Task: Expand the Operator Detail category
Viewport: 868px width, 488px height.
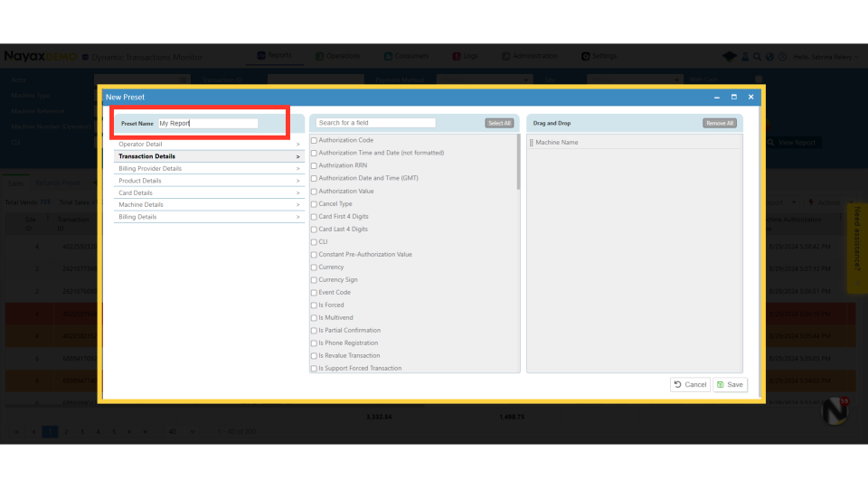Action: click(208, 145)
